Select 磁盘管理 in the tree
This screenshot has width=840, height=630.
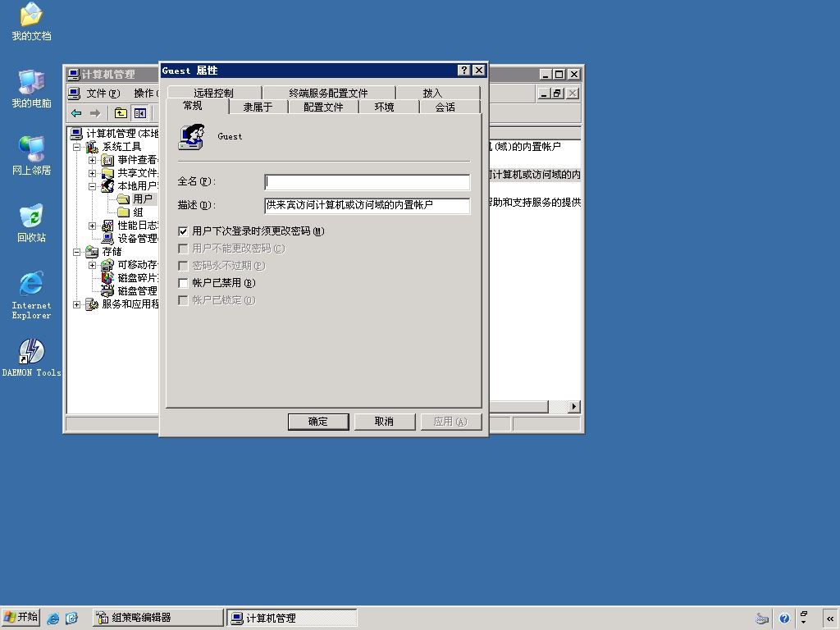(x=137, y=291)
